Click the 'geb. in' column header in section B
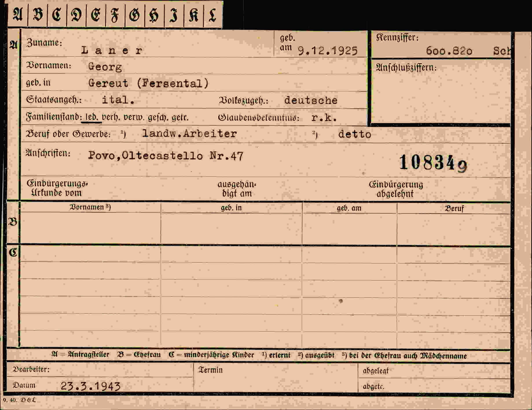 (231, 208)
